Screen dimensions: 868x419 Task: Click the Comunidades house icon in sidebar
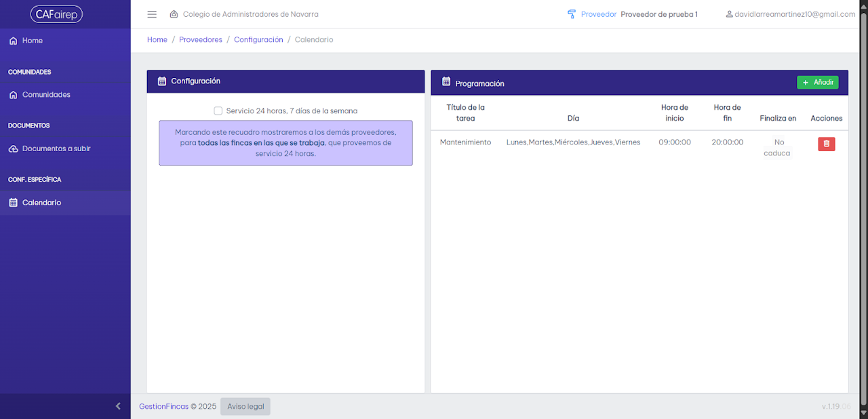pyautogui.click(x=13, y=95)
